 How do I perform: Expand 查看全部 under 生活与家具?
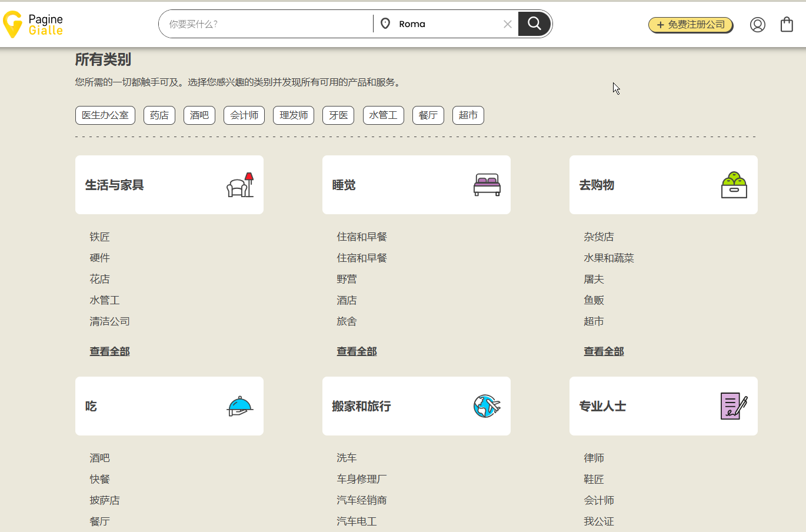tap(109, 351)
